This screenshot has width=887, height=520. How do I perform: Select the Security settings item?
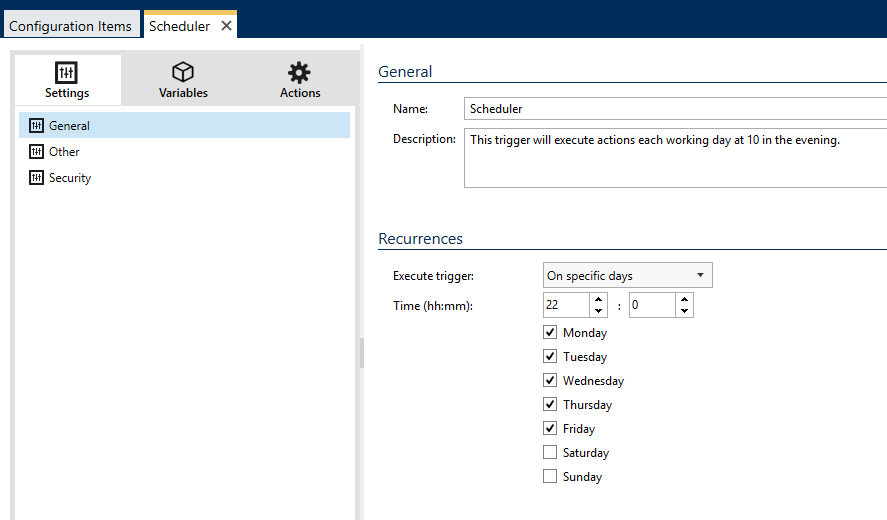pos(184,178)
